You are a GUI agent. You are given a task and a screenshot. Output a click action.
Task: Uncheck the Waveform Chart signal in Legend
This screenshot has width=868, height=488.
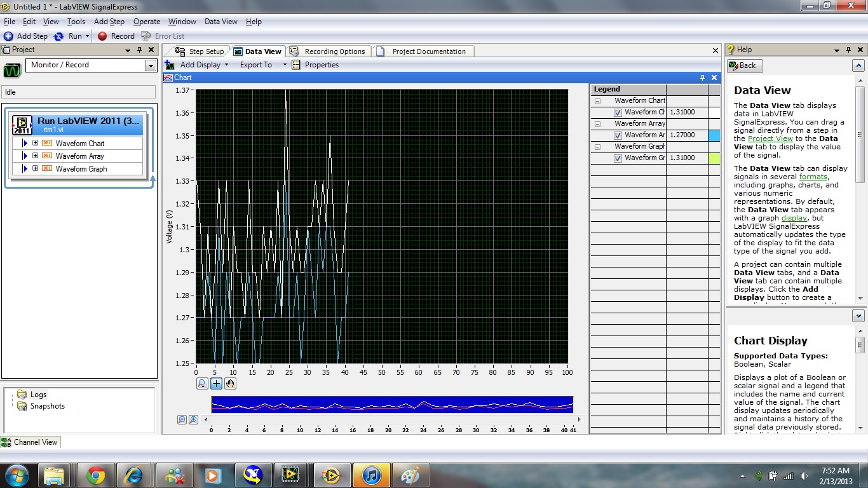tap(618, 112)
